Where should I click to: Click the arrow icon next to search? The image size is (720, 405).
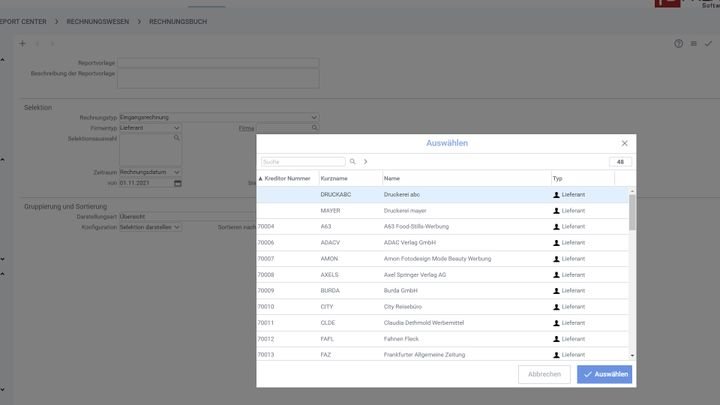[366, 161]
